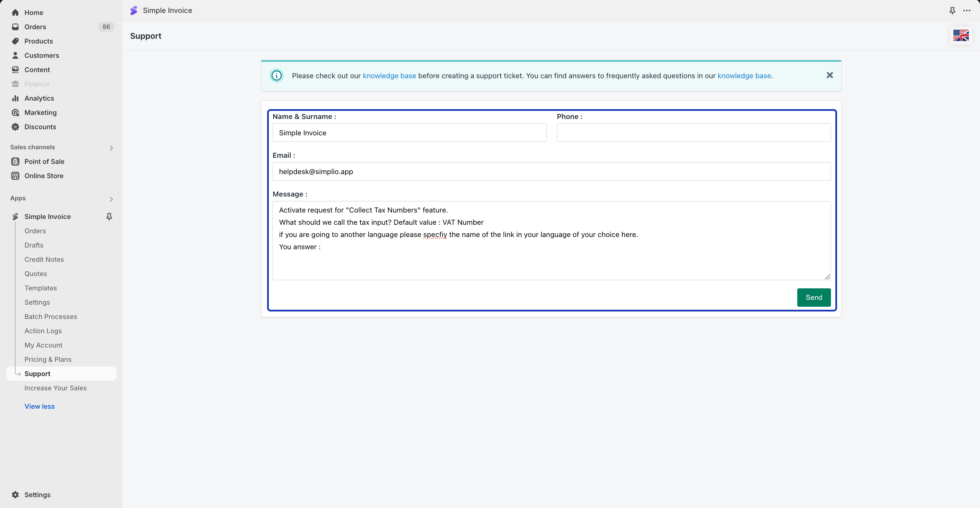Open the first knowledge base link
The image size is (980, 508).
[x=389, y=76]
